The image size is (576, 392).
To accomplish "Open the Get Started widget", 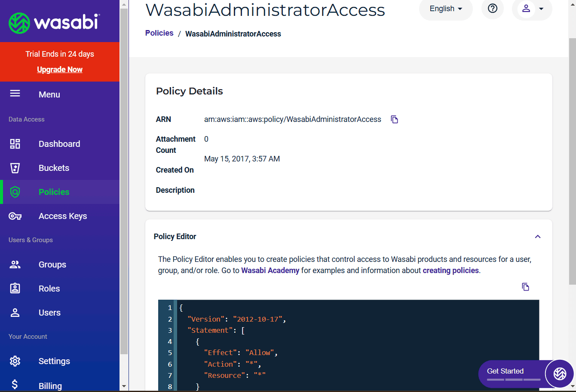I will (512, 374).
